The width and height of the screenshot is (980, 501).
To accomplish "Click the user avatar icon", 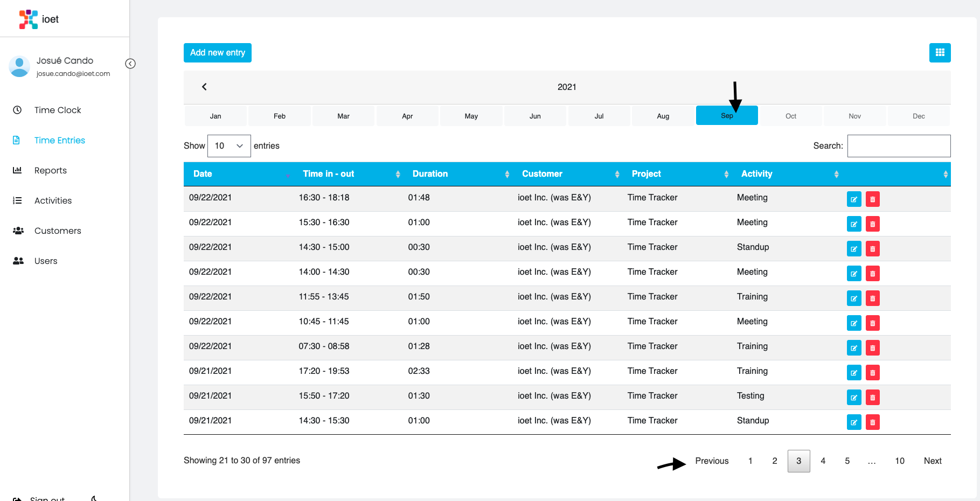I will pyautogui.click(x=19, y=66).
